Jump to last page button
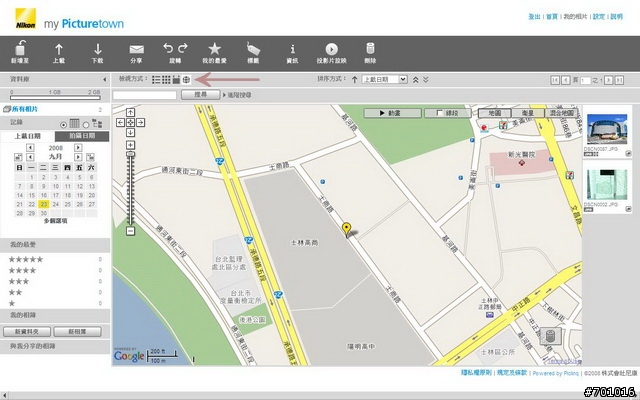The height and width of the screenshot is (400, 640). click(619, 80)
